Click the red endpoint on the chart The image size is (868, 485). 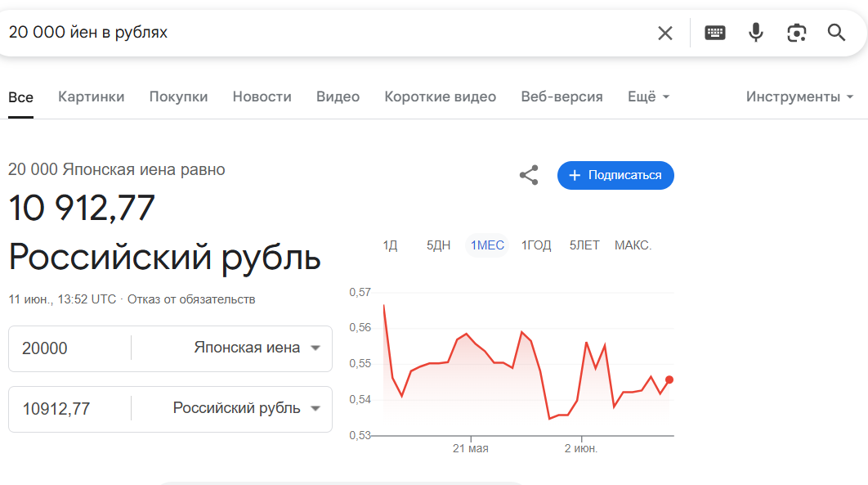pos(669,379)
